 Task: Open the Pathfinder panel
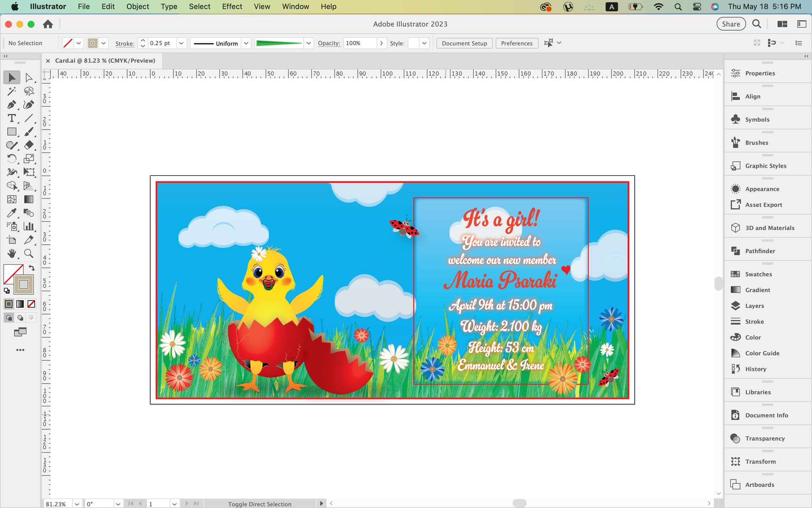[760, 251]
